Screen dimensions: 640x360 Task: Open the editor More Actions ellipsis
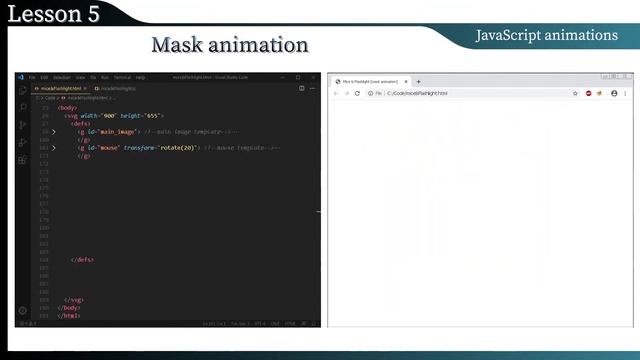click(x=312, y=88)
